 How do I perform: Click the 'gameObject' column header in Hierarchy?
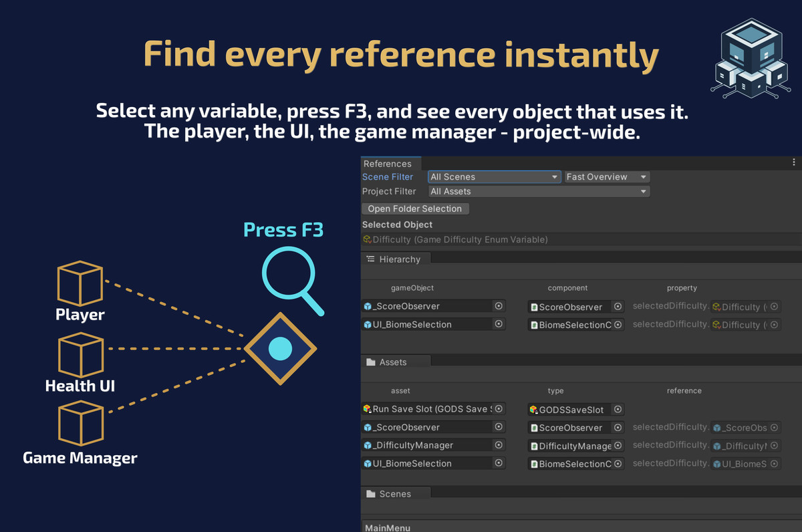pos(412,288)
